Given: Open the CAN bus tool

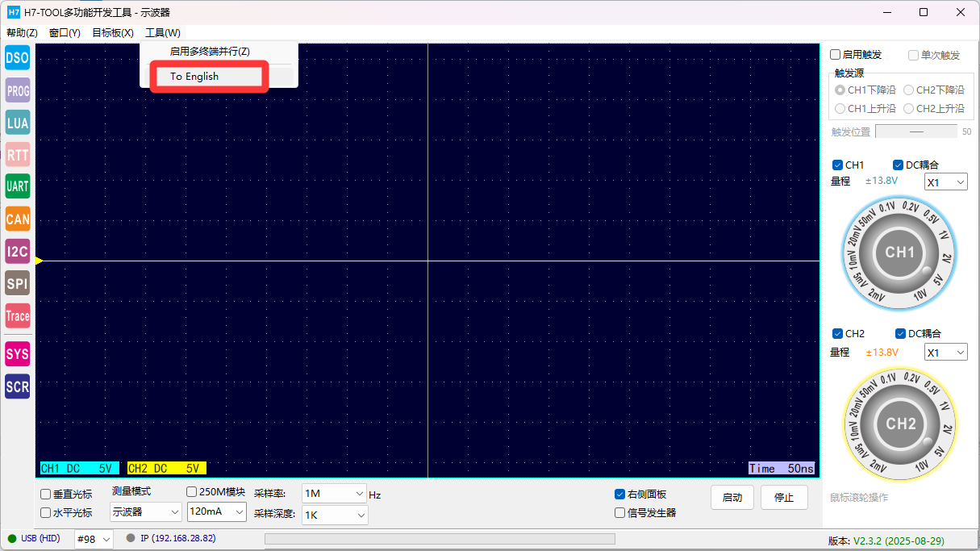Looking at the screenshot, I should click(x=17, y=219).
